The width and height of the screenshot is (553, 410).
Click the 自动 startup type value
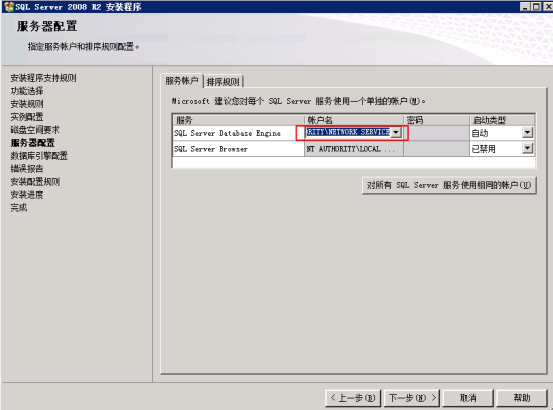tap(480, 133)
